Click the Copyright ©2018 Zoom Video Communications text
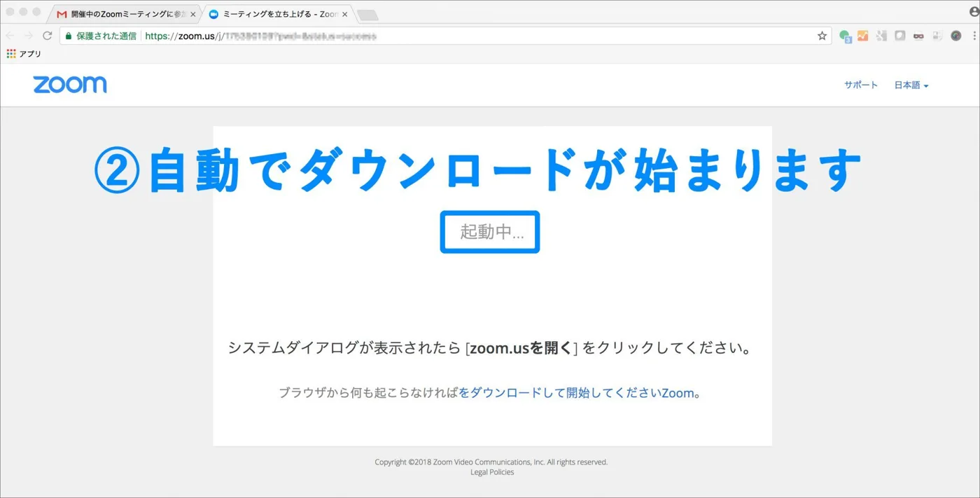This screenshot has width=980, height=498. click(491, 462)
